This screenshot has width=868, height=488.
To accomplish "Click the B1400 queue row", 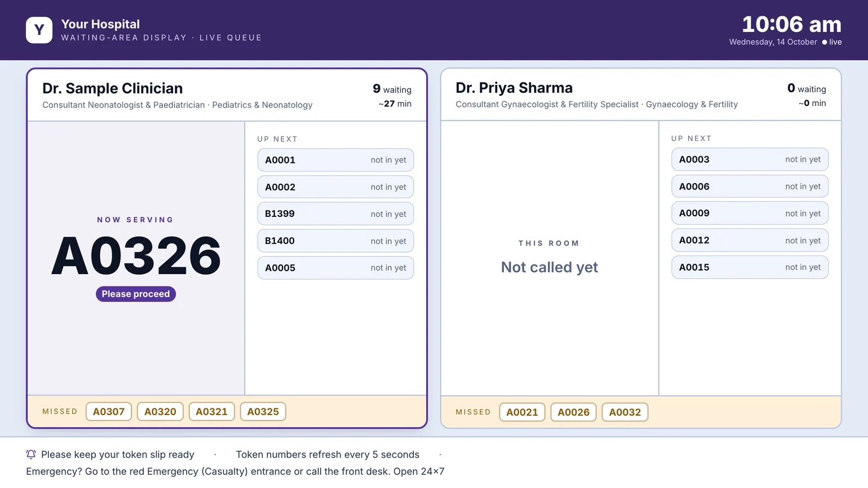I will pos(336,241).
